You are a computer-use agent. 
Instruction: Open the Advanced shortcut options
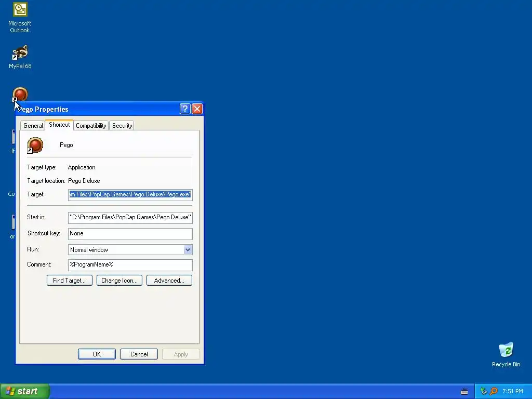pos(169,281)
